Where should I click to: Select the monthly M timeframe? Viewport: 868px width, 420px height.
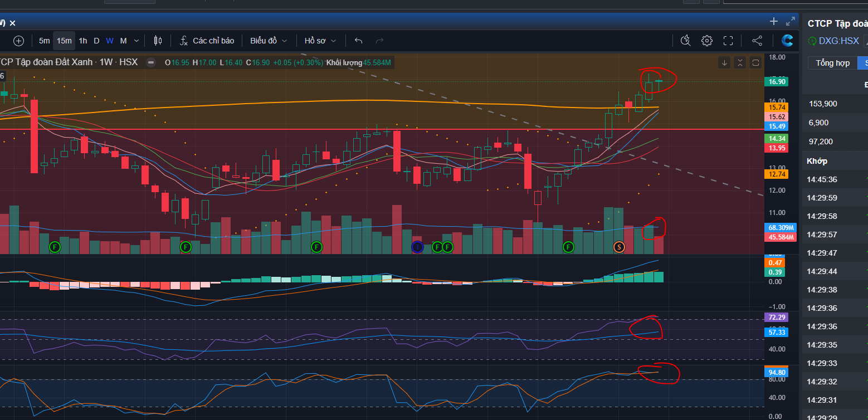[x=124, y=41]
